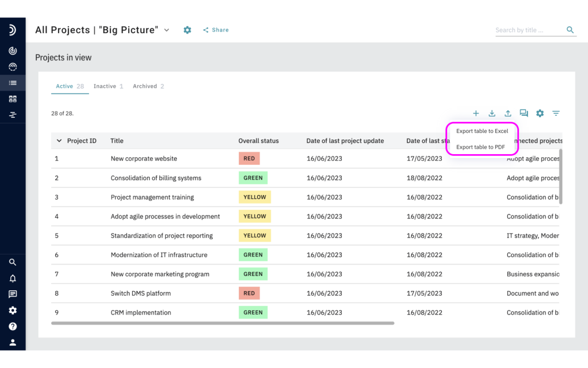Open comments using the speech bubble icon
The width and height of the screenshot is (588, 368).
pyautogui.click(x=524, y=113)
